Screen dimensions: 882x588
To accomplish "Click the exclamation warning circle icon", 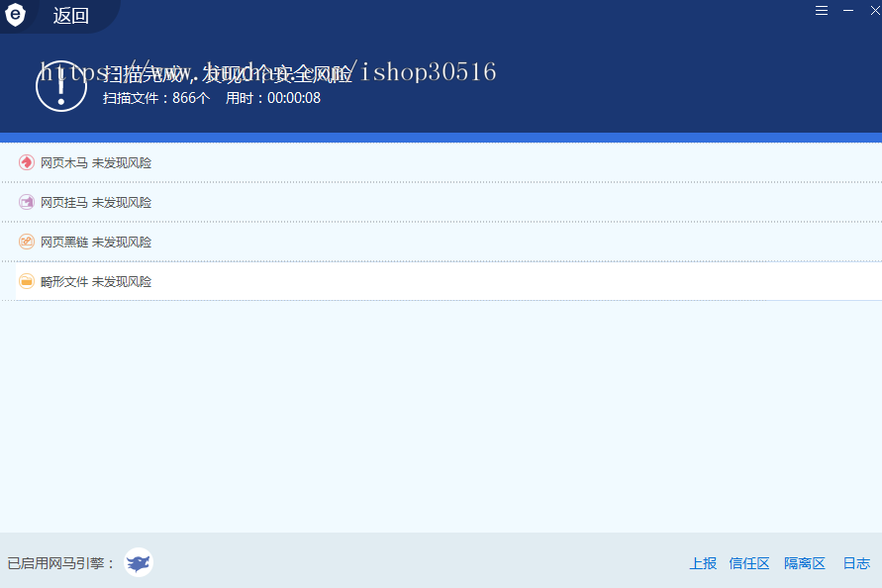I will pos(61,86).
